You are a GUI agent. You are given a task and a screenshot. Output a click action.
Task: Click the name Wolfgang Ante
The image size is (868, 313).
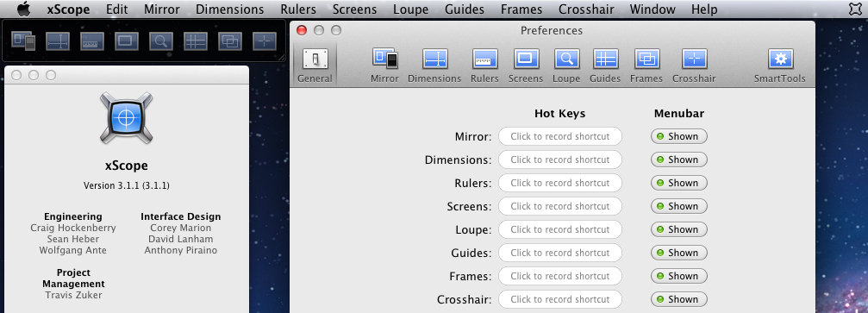[x=73, y=250]
